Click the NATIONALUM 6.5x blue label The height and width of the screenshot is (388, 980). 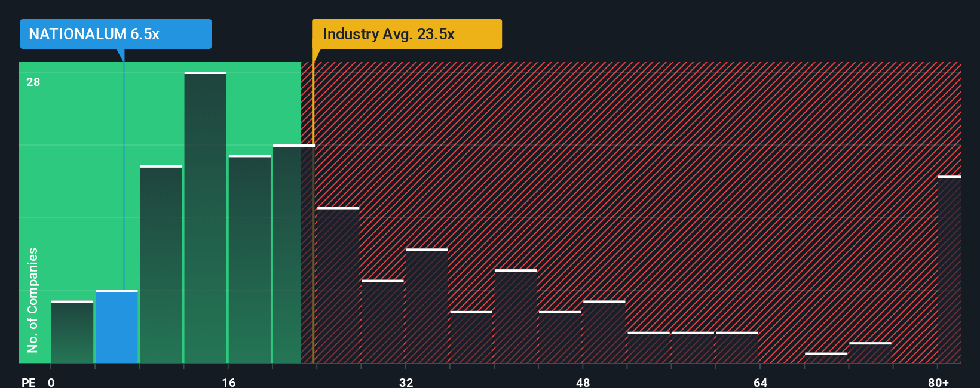115,34
